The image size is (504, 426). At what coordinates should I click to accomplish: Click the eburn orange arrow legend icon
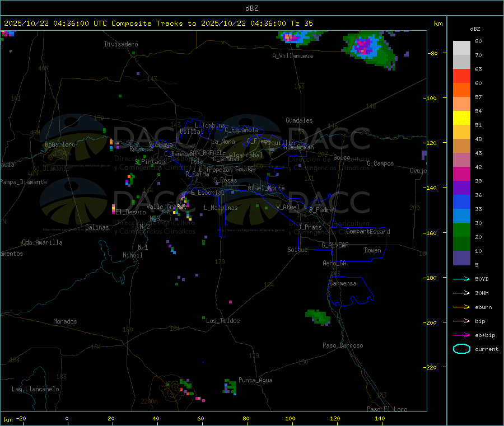(x=461, y=307)
